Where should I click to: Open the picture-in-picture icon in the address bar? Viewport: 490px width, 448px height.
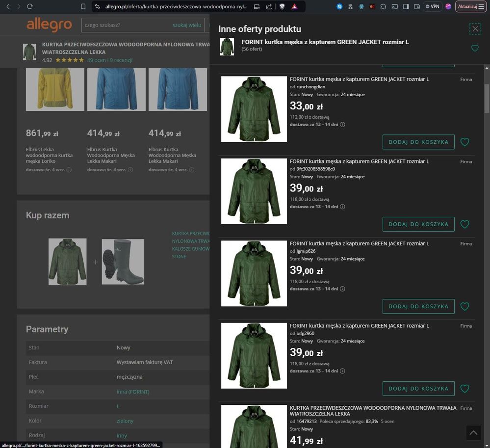pyautogui.click(x=257, y=6)
